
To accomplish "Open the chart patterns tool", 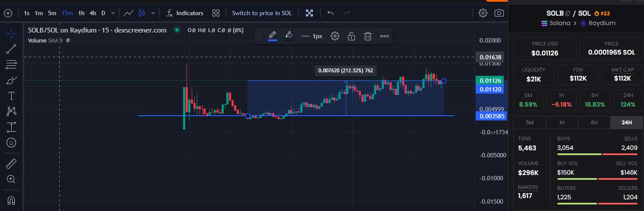I will (11, 111).
